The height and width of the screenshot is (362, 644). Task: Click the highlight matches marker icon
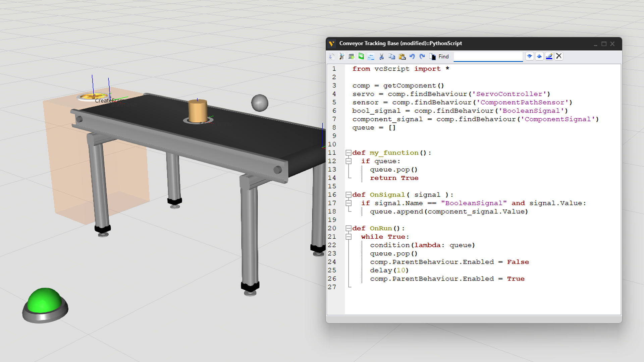pyautogui.click(x=549, y=56)
